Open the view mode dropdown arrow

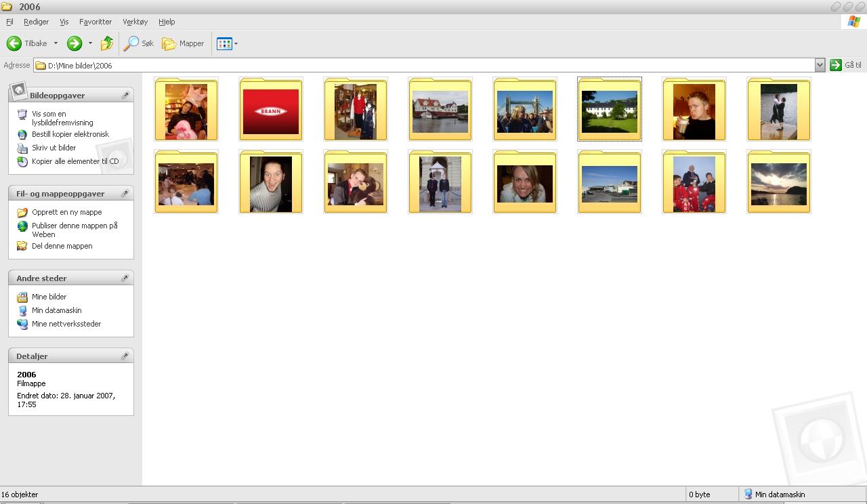pyautogui.click(x=236, y=43)
